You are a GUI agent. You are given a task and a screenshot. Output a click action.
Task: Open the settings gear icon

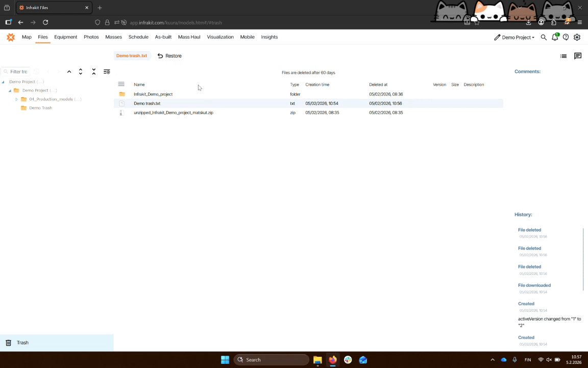pyautogui.click(x=577, y=37)
